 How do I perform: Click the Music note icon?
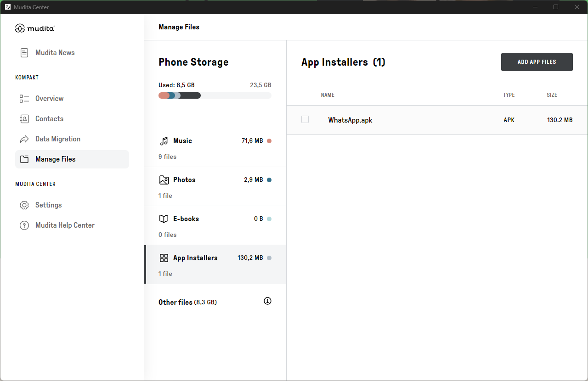164,141
